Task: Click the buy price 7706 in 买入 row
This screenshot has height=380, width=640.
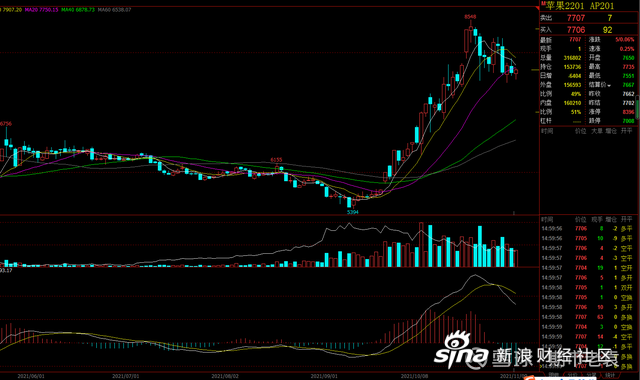Action: [576, 30]
